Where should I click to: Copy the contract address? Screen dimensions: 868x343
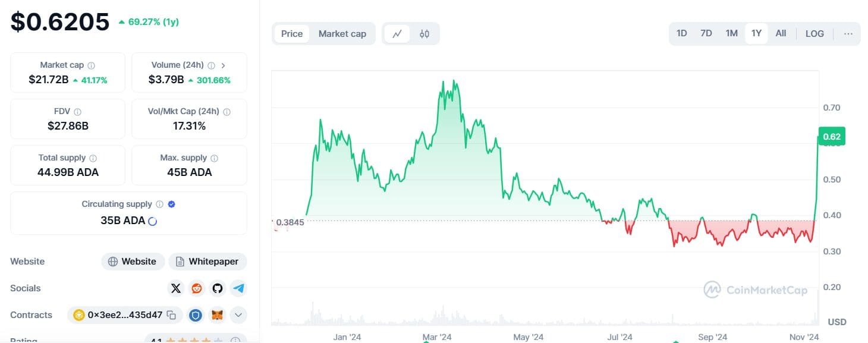169,314
